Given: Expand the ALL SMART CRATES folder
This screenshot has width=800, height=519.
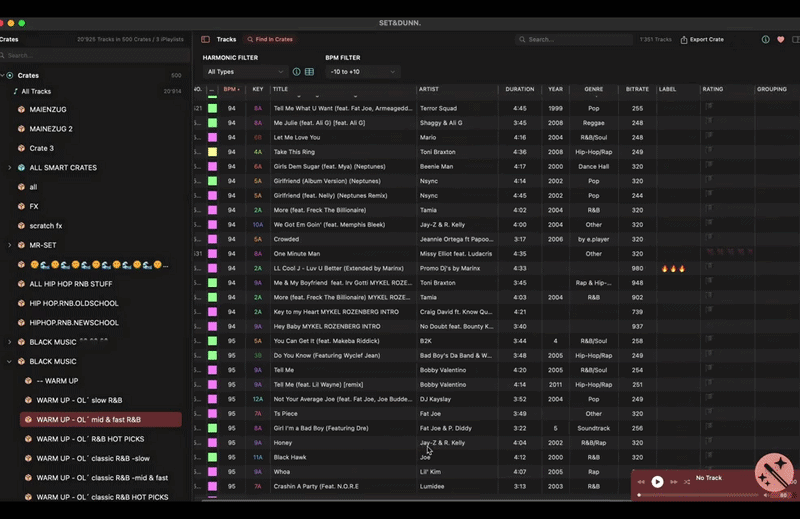Looking at the screenshot, I should (x=10, y=167).
